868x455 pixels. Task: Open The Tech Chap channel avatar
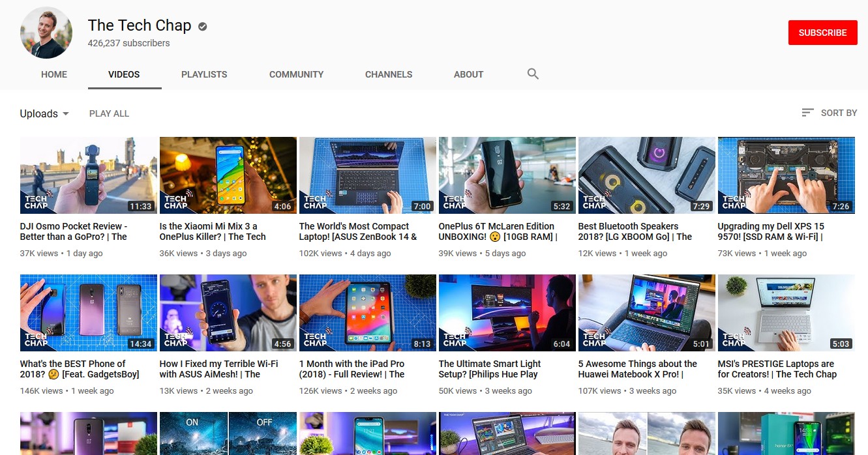[x=46, y=33]
